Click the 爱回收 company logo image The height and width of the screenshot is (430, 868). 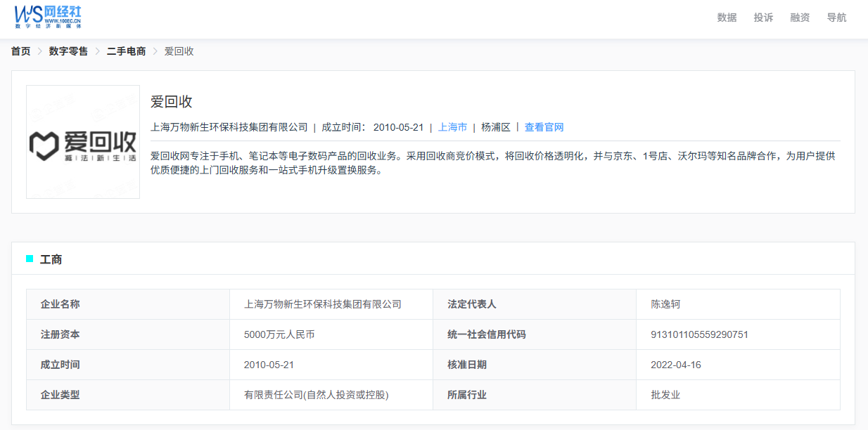point(83,142)
